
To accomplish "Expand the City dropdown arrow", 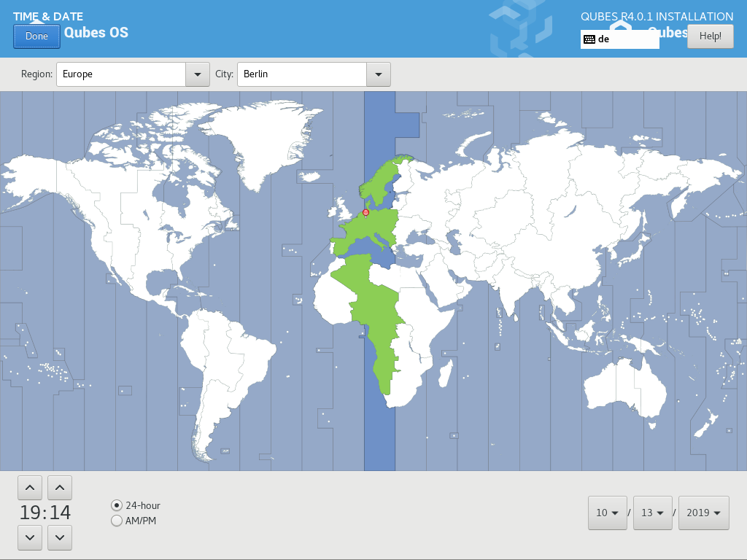I will 378,74.
